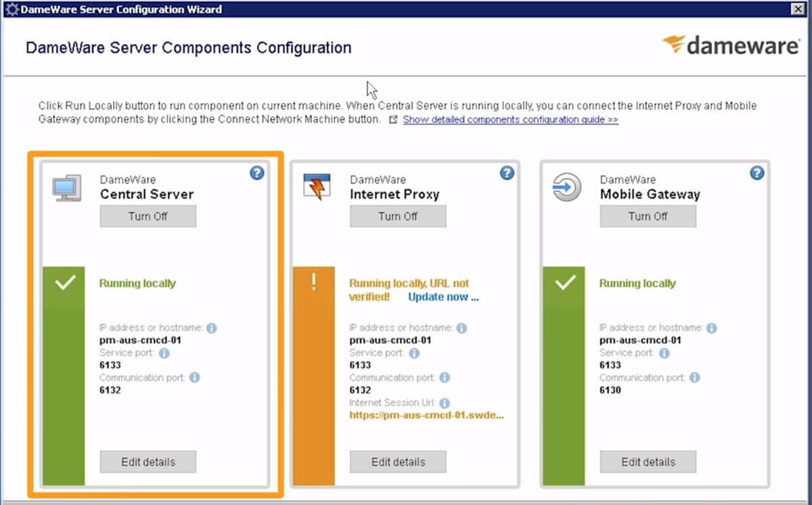Screen dimensions: 812x505
Task: Edit details of Mobile Gateway
Action: tap(648, 462)
